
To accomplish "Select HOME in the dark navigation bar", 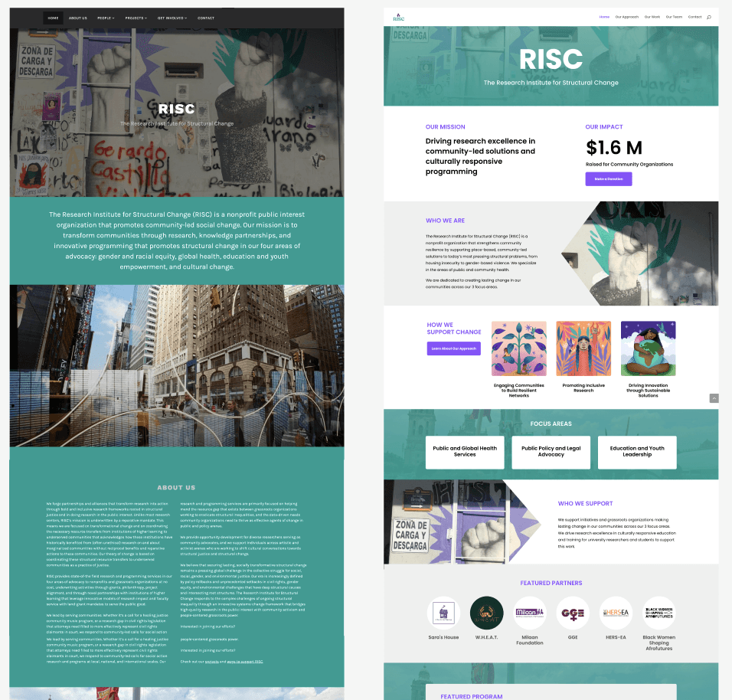I will point(52,18).
